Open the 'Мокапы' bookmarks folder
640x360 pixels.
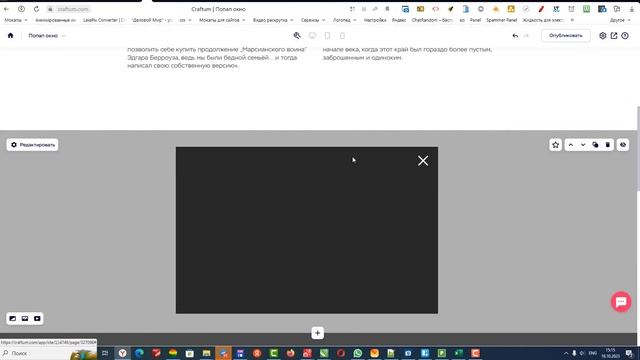tap(16, 20)
